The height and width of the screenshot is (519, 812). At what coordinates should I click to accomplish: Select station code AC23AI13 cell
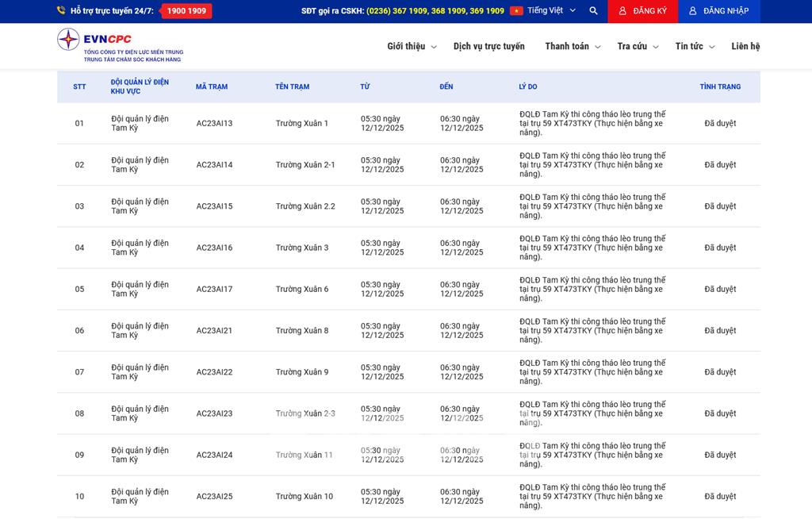214,124
